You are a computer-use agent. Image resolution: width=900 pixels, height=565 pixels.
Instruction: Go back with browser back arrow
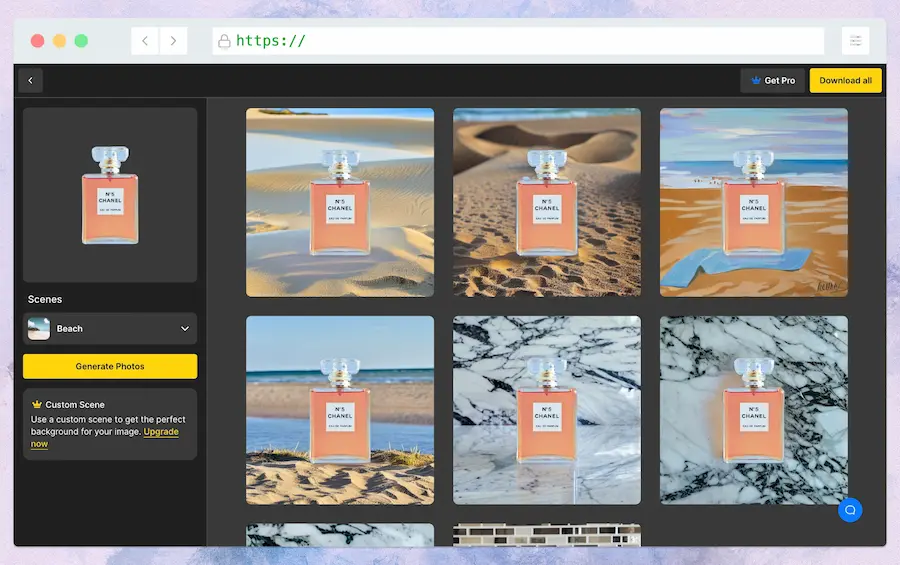145,41
